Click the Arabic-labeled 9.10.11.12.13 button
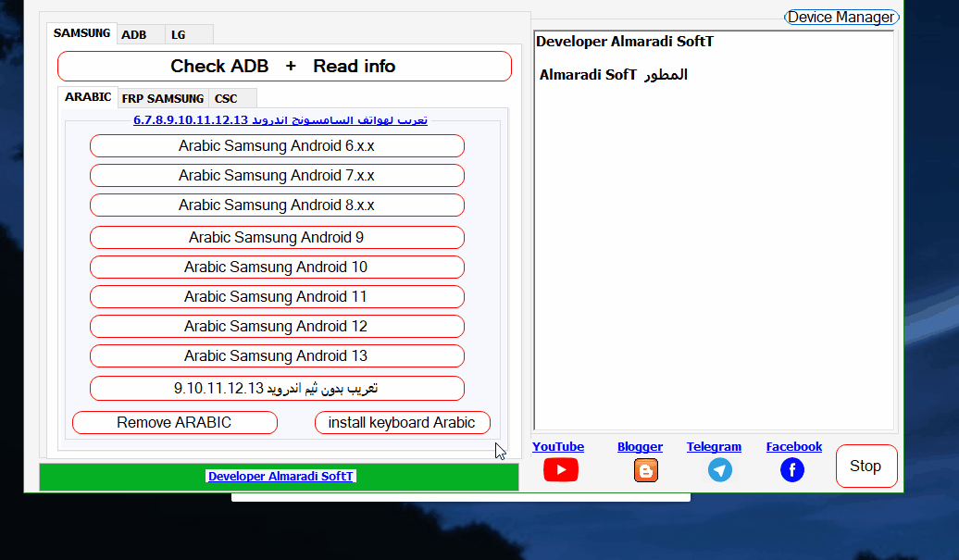This screenshot has width=959, height=560. [277, 388]
